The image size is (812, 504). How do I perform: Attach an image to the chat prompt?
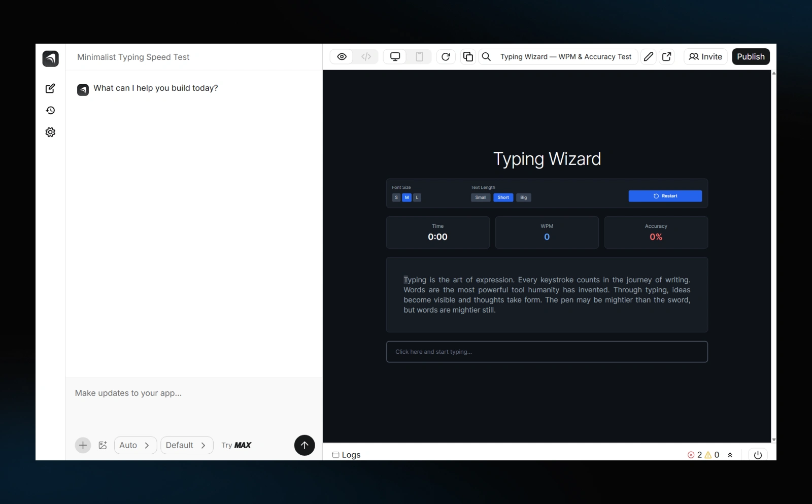click(x=103, y=445)
